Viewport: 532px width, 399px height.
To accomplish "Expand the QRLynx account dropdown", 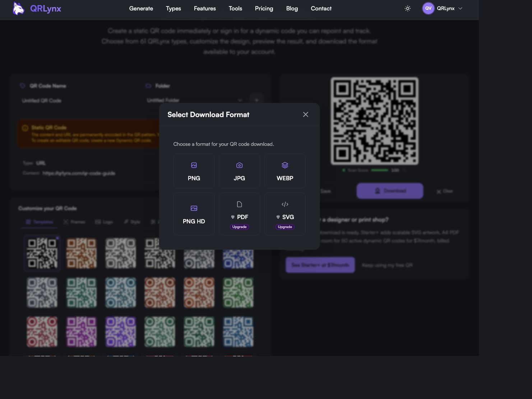I will coord(443,8).
